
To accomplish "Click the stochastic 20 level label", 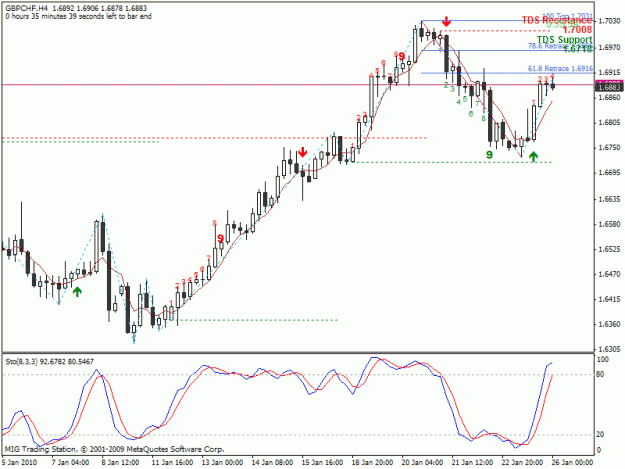I will (600, 434).
